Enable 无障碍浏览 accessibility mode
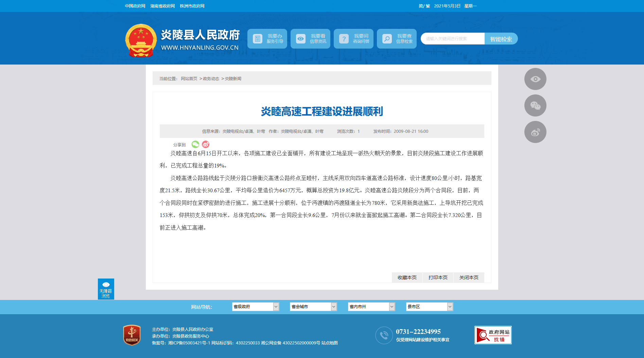This screenshot has height=358, width=644. pos(106,289)
